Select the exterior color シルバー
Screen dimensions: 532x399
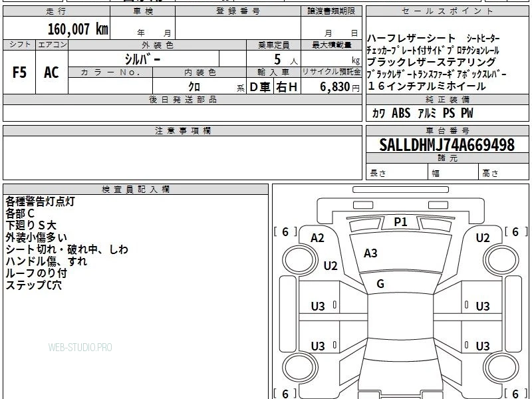142,59
